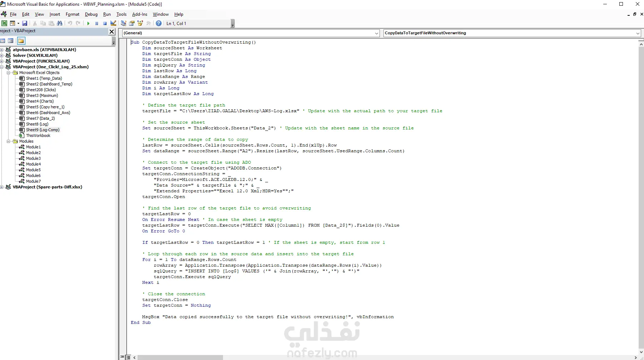Open the Add-Ins menu

click(x=140, y=14)
